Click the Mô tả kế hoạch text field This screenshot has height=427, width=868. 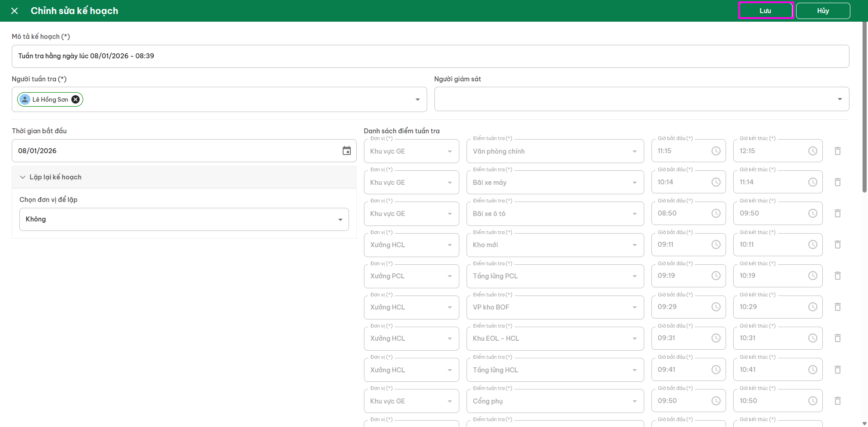pos(429,56)
